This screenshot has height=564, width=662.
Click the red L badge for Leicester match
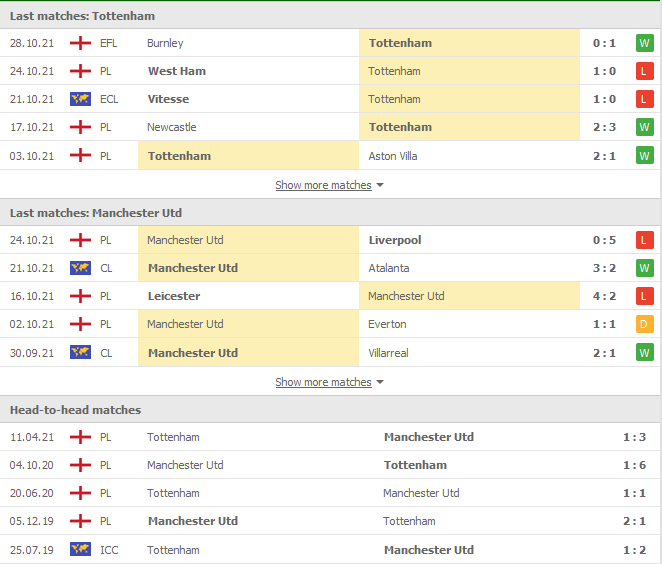click(x=644, y=296)
